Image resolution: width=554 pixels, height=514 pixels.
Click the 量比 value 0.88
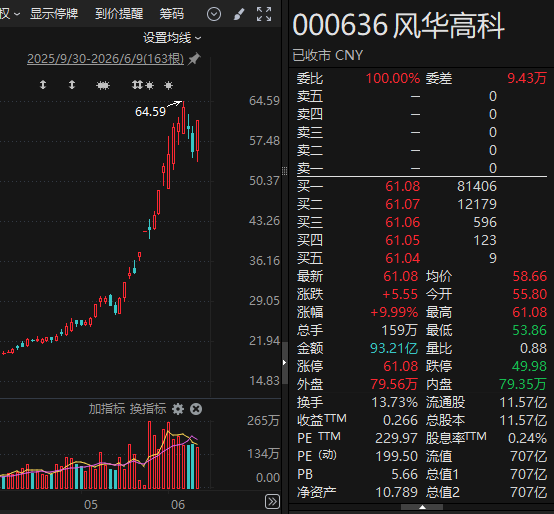click(533, 348)
